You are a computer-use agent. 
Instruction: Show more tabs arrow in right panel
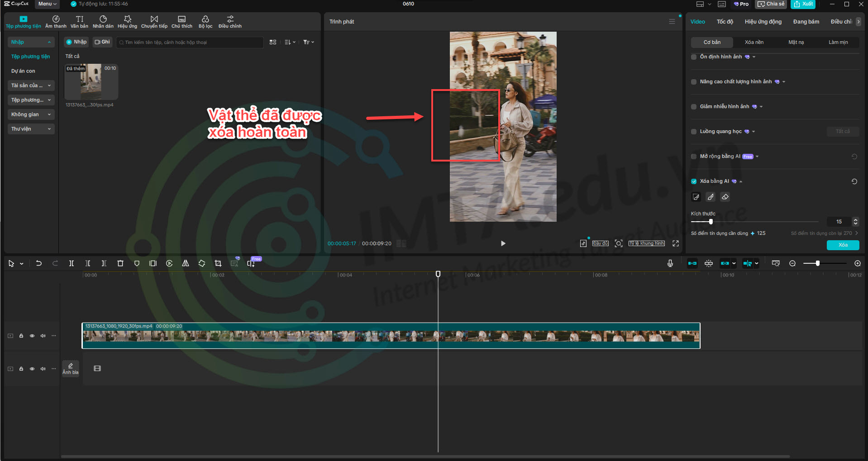point(858,22)
